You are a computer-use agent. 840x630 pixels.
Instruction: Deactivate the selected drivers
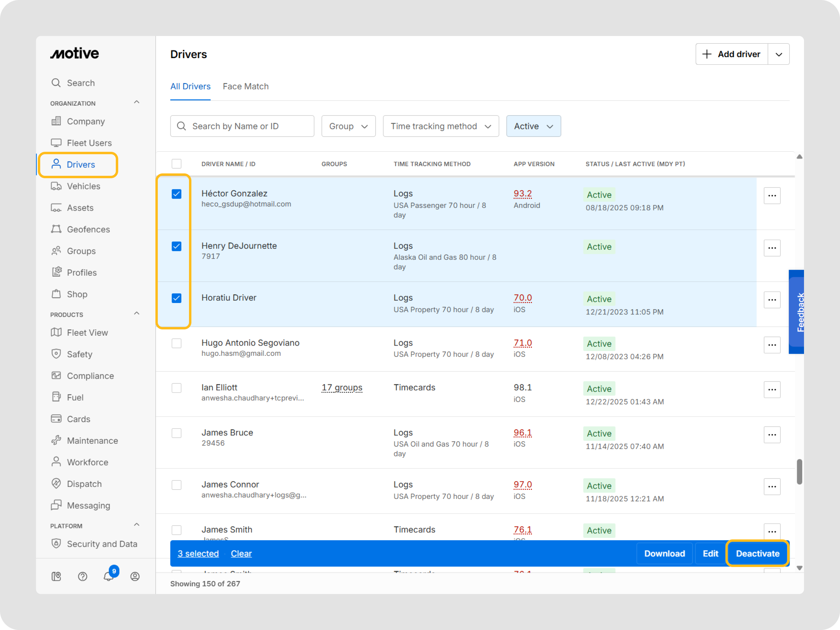coord(757,553)
